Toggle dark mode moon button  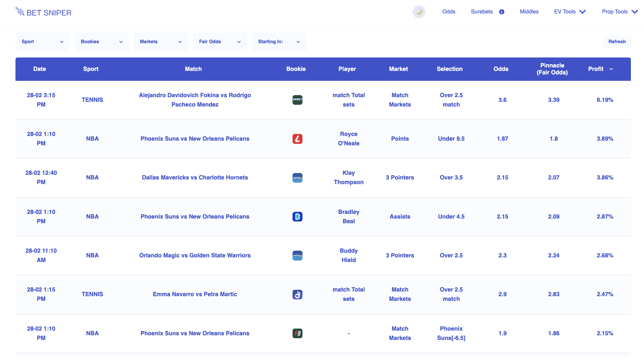(419, 12)
